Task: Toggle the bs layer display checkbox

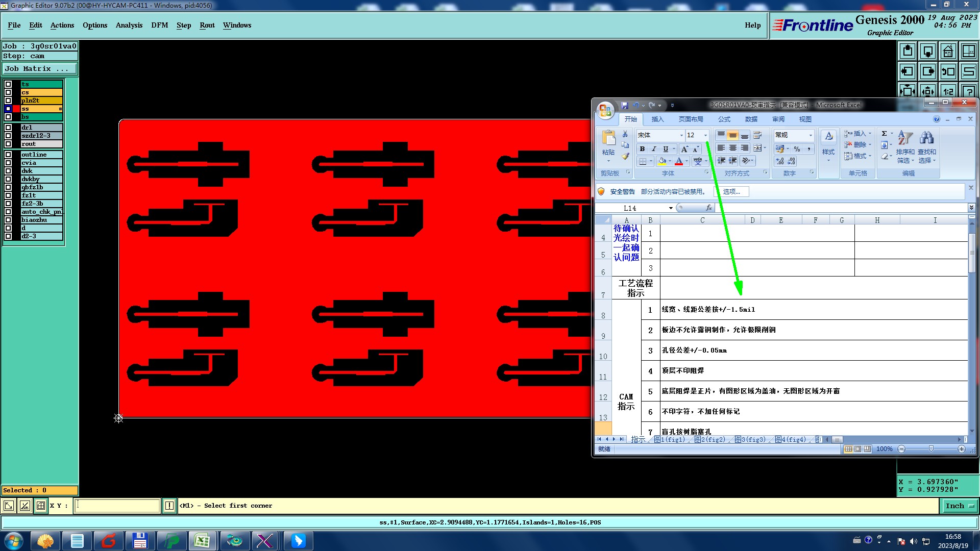Action: (8, 117)
